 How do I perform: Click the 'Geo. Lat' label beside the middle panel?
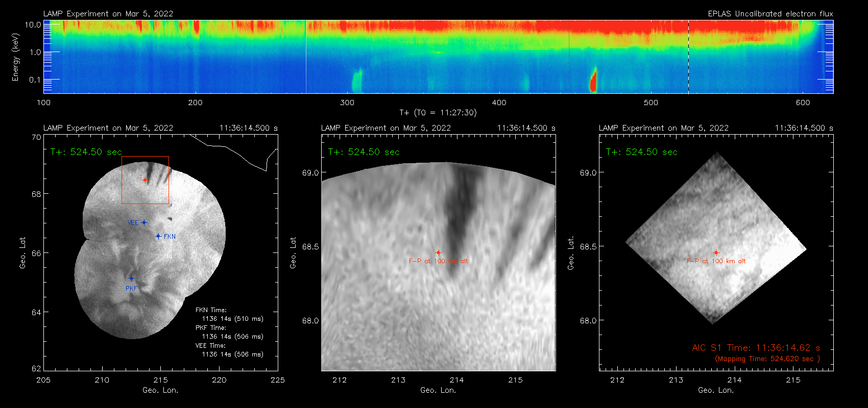[x=293, y=253]
